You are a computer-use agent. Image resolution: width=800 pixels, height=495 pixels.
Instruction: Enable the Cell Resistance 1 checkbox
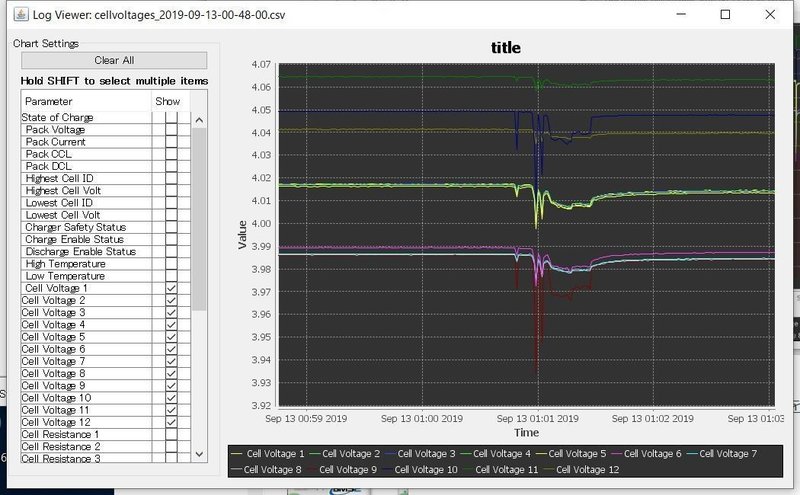(x=171, y=435)
